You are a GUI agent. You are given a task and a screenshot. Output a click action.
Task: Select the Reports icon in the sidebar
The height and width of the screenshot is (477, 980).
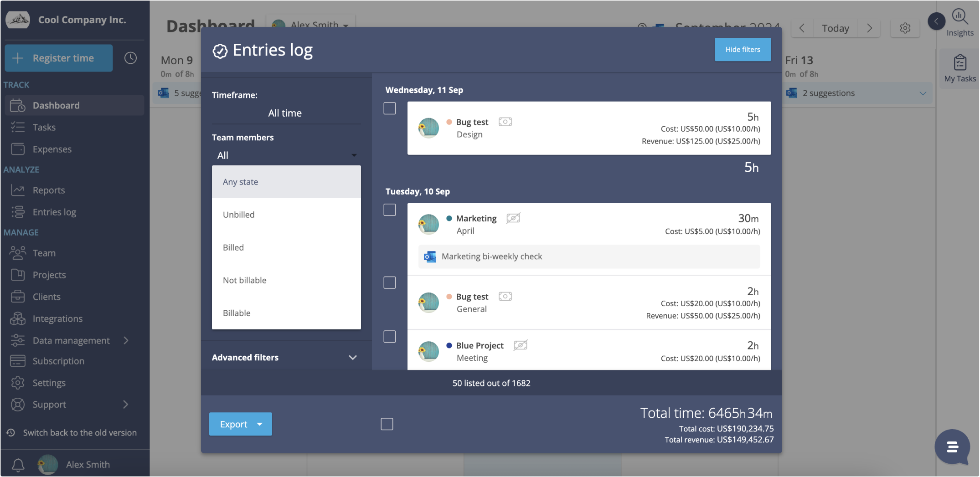click(18, 190)
